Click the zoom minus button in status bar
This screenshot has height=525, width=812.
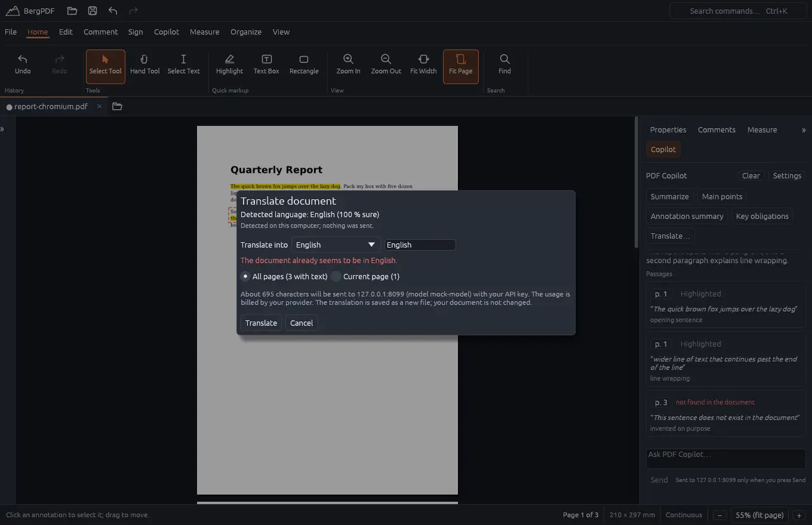[720, 515]
